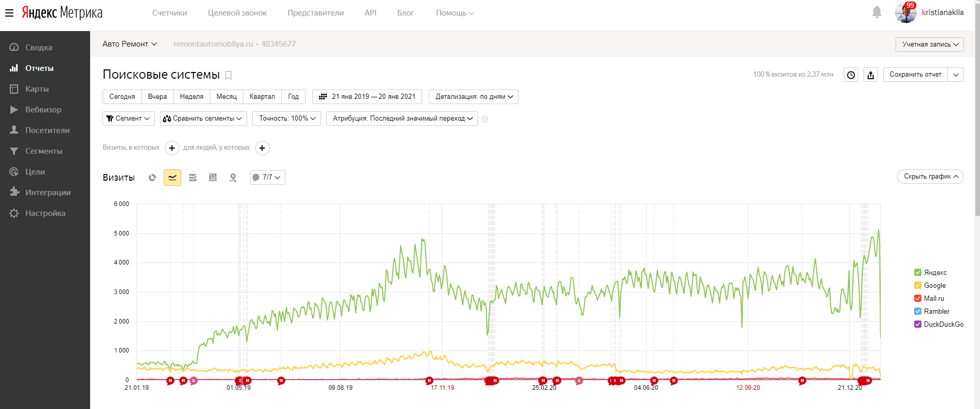Click the Сохранить отчет button
The image size is (980, 409).
tap(915, 75)
